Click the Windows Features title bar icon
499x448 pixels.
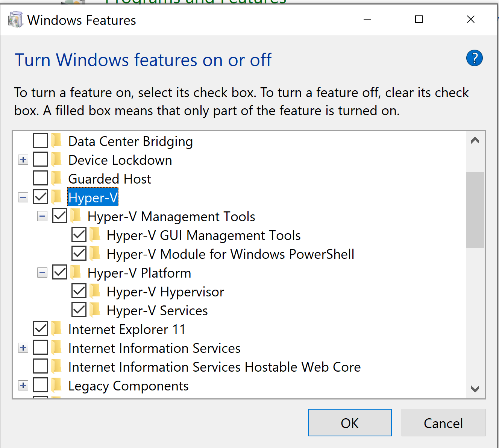[15, 20]
